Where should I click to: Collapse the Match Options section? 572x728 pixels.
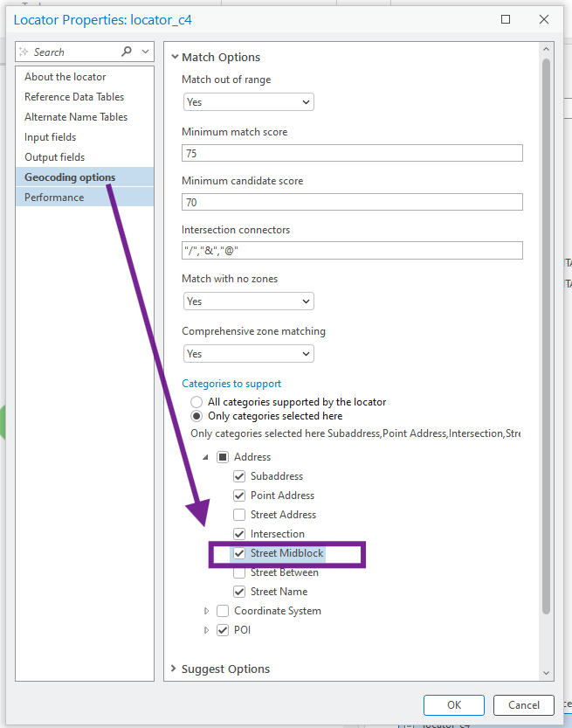tap(176, 57)
